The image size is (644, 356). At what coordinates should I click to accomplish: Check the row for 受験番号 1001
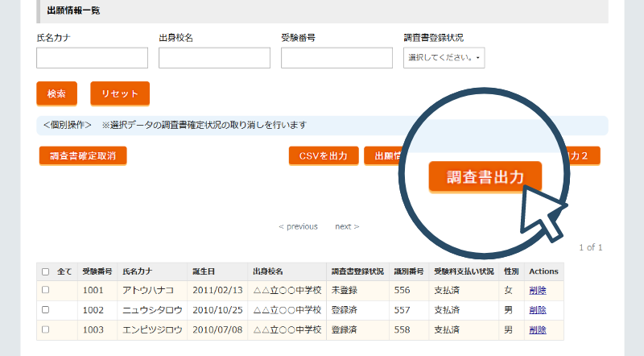click(45, 290)
